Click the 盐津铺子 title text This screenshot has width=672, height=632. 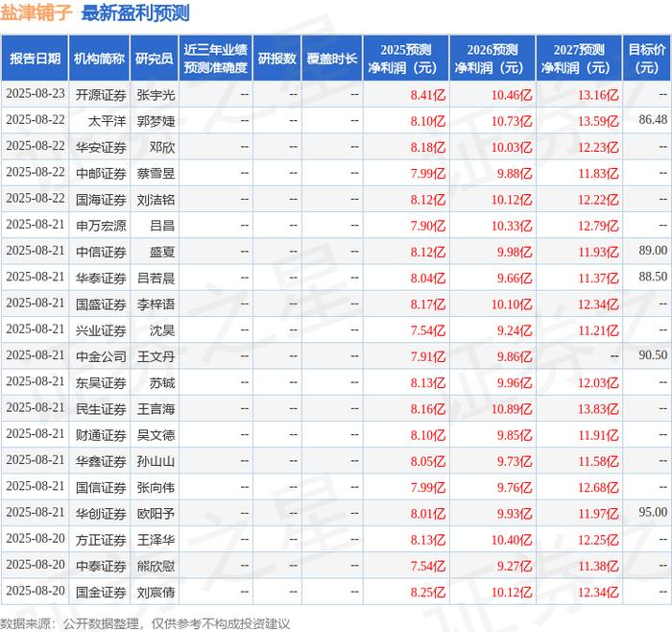click(x=36, y=12)
